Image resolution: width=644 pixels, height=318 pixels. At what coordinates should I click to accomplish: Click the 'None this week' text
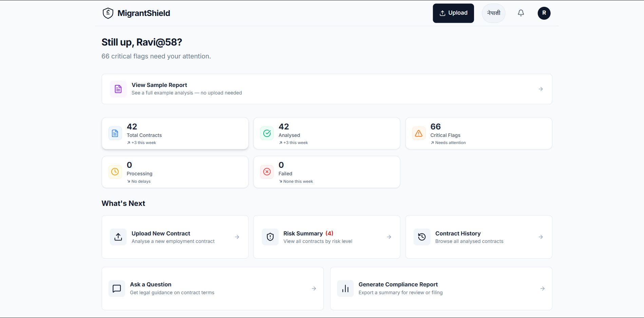pos(296,181)
